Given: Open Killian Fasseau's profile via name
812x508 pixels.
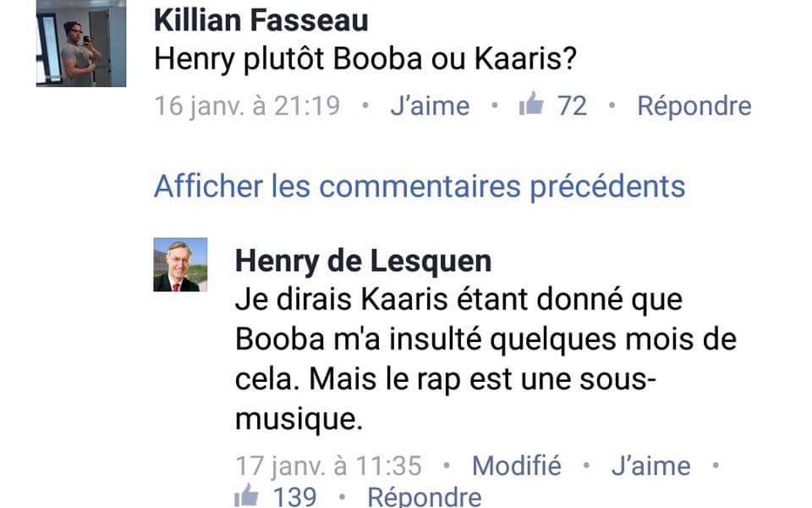Looking at the screenshot, I should click(x=261, y=21).
